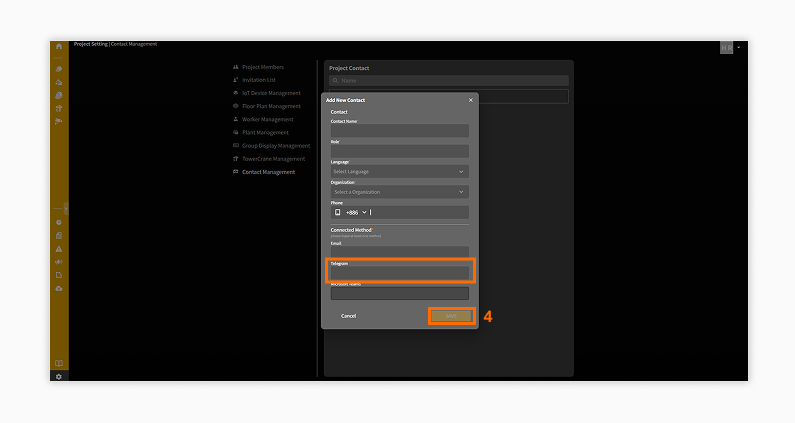Go to IoT Device Management
This screenshot has width=795, height=423.
[x=270, y=93]
